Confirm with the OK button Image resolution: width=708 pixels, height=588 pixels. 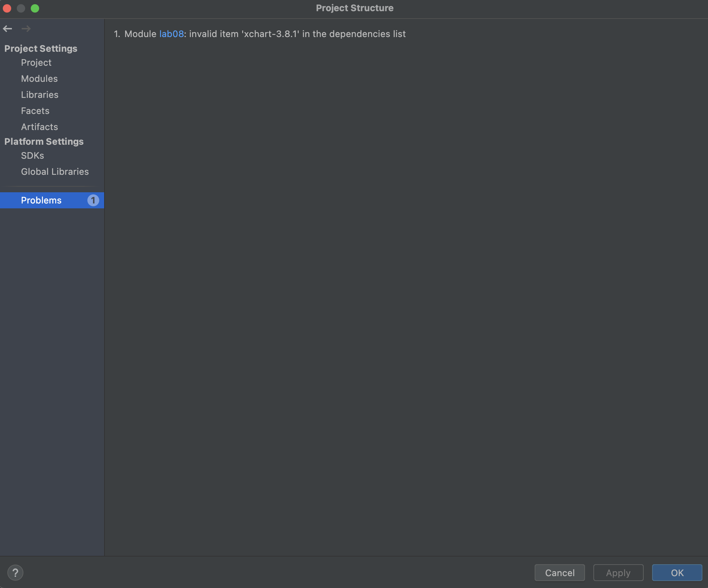pos(677,573)
